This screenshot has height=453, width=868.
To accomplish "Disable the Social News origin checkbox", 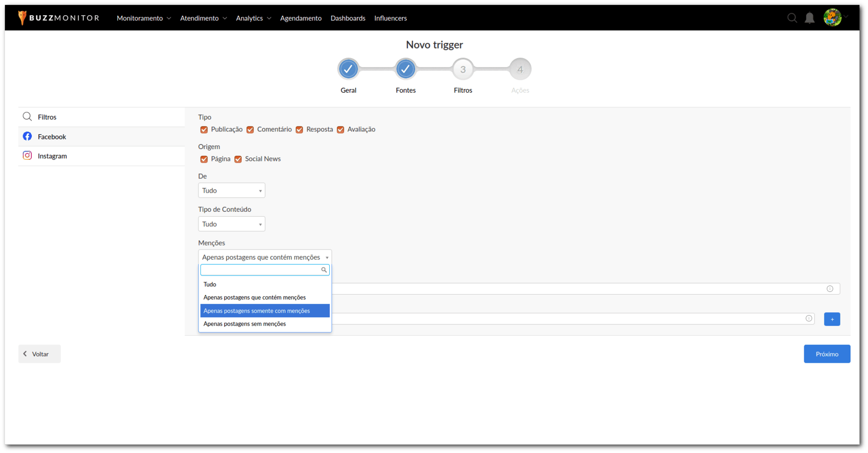I will (x=238, y=159).
